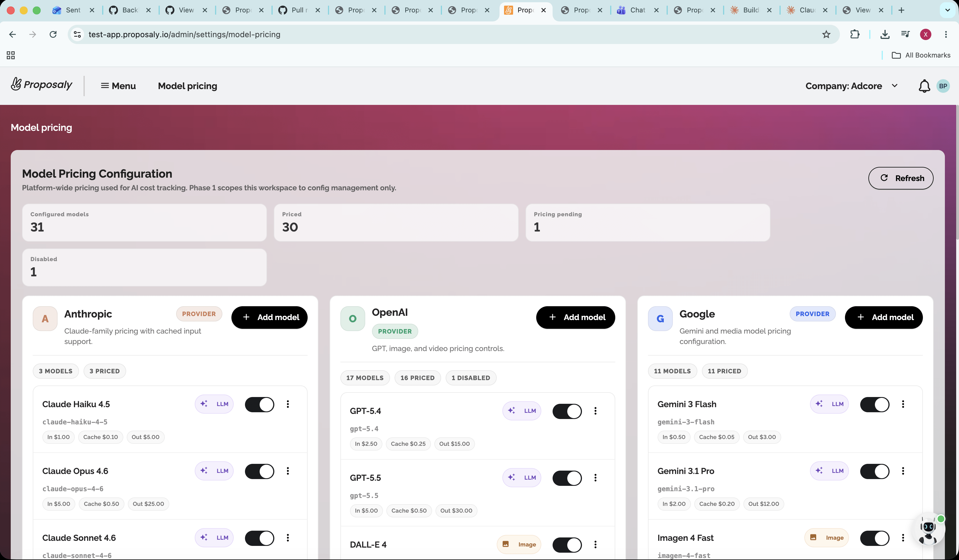Open the Chrome three-dot menu

946,35
